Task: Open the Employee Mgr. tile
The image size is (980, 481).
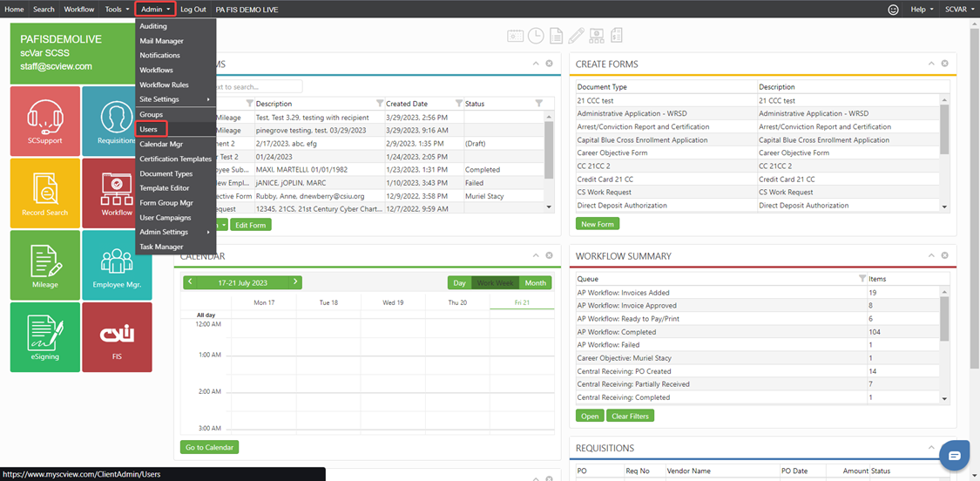Action: pos(117,265)
